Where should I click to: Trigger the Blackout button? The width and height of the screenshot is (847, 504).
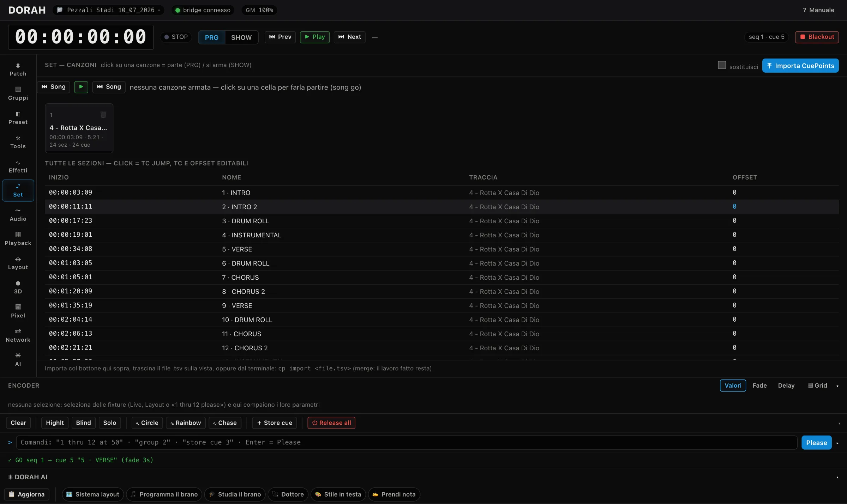click(817, 37)
